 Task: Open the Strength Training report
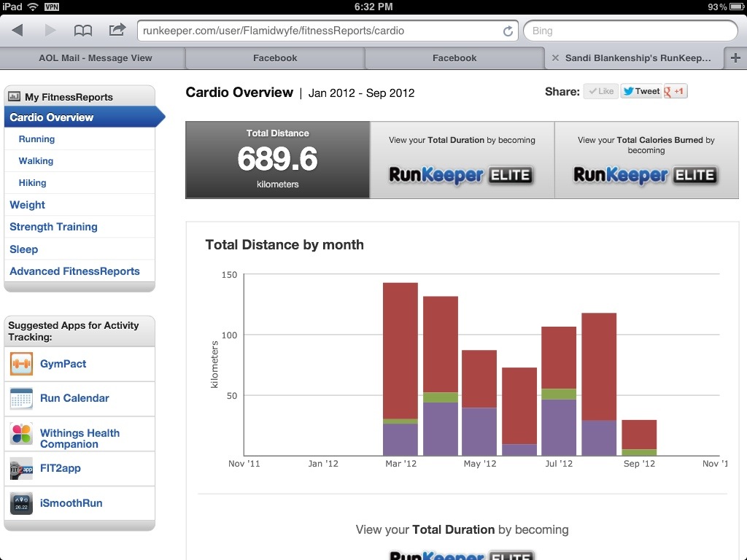tap(53, 227)
